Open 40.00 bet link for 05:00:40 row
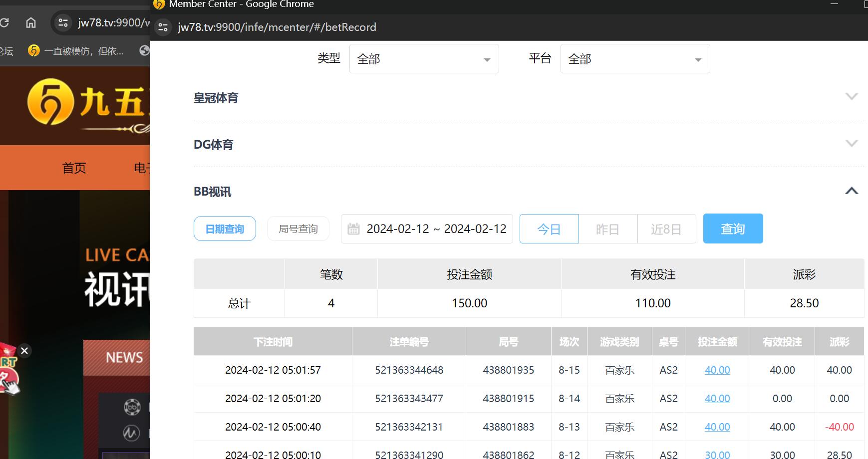Screen dimensions: 868x459 [x=717, y=427]
